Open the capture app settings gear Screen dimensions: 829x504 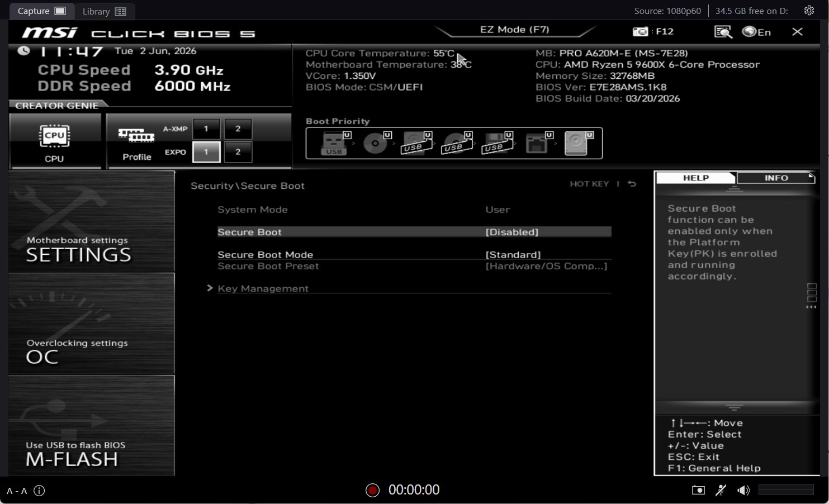[x=809, y=11]
